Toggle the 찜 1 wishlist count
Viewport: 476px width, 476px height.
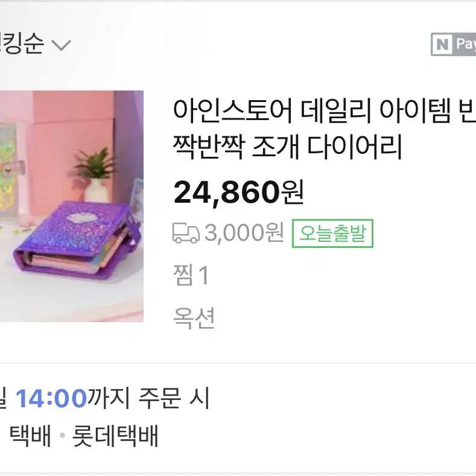(x=191, y=274)
